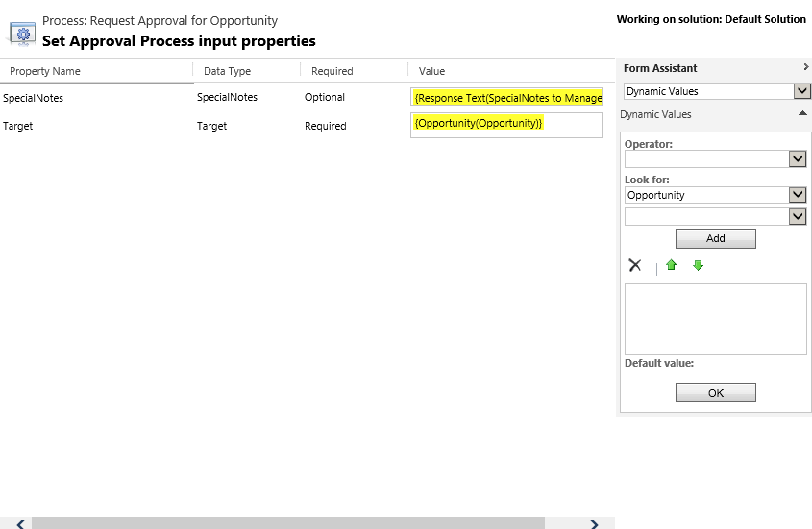Click the SpecialNotes data type cell
Viewport: 812px width, 529px height.
(x=227, y=97)
